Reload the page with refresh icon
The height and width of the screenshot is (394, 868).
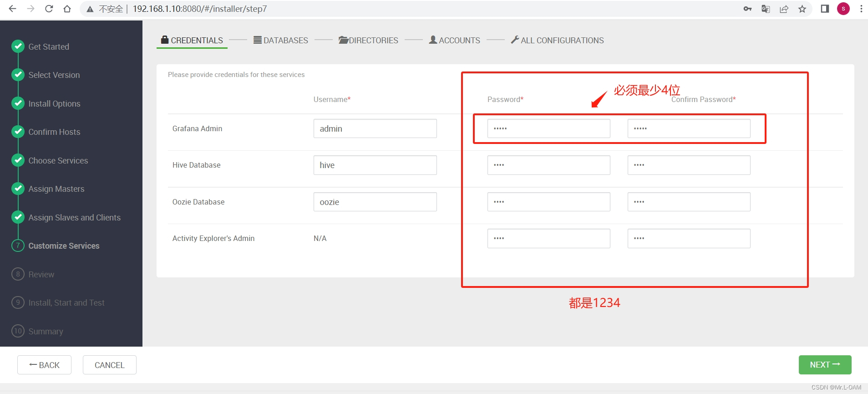coord(49,9)
